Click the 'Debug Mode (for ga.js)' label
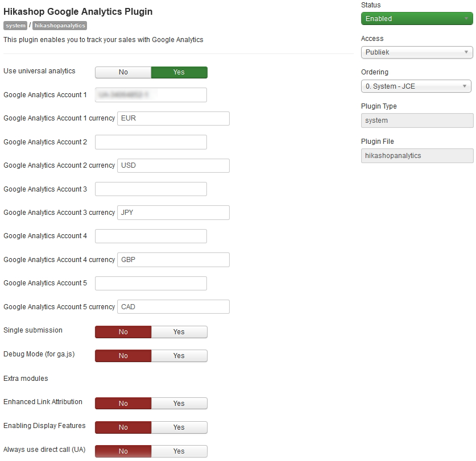The image size is (476, 461). pyautogui.click(x=39, y=354)
